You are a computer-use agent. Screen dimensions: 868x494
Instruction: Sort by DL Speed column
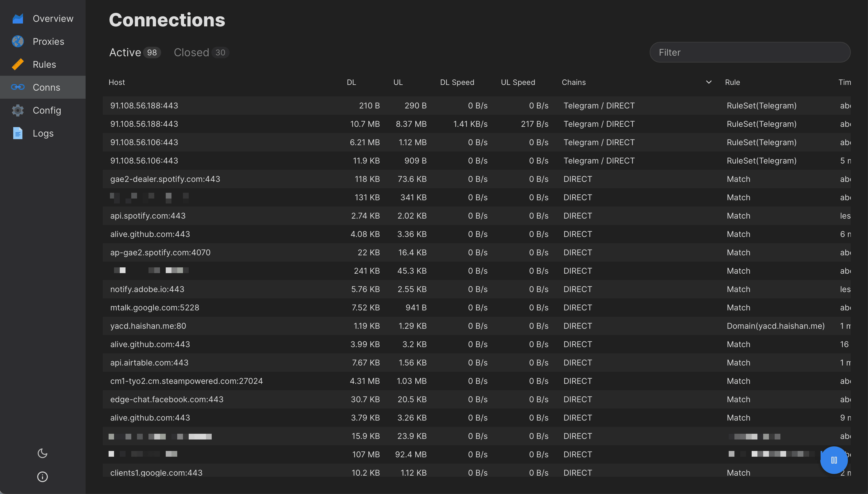(x=457, y=82)
